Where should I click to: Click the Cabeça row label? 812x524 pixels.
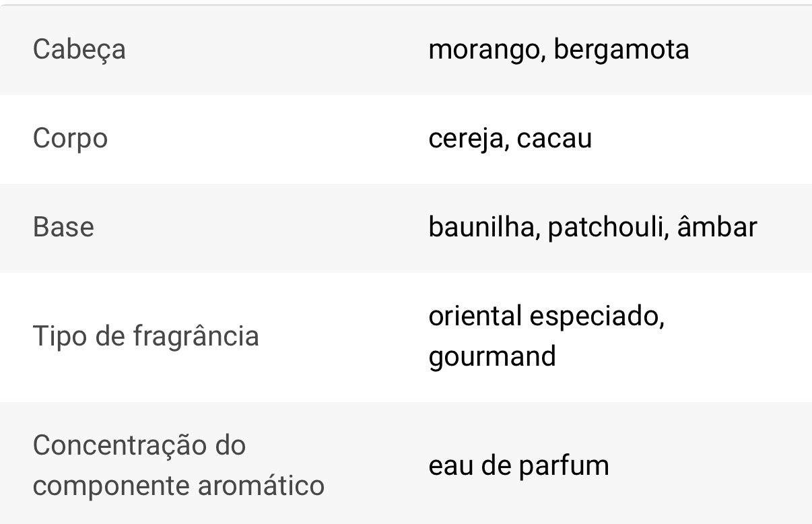pyautogui.click(x=79, y=50)
